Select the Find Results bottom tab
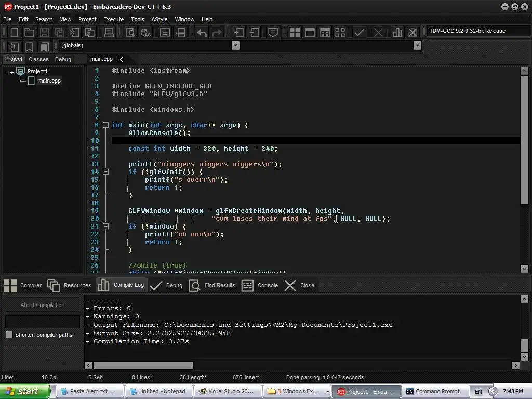Image resolution: width=532 pixels, height=399 pixels. tap(212, 285)
